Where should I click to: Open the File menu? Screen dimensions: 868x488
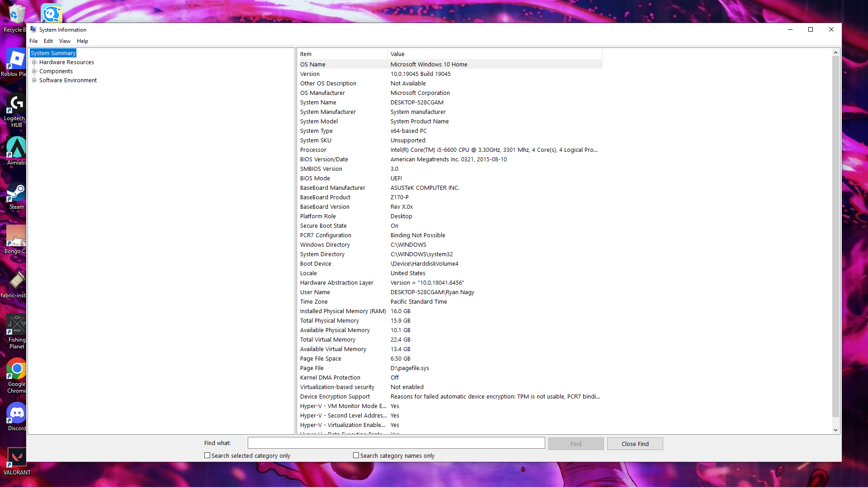pos(33,41)
